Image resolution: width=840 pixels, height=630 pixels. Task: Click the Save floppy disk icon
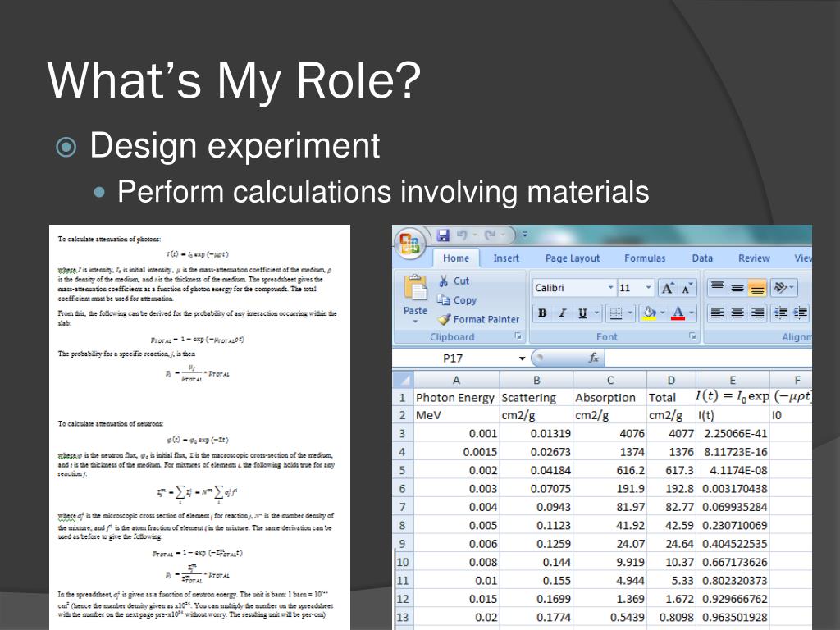pos(442,235)
